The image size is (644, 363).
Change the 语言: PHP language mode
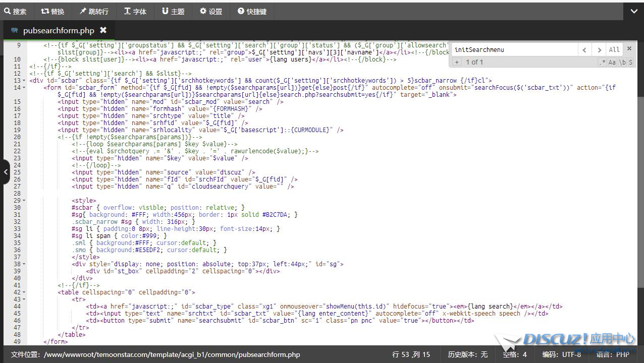click(613, 354)
